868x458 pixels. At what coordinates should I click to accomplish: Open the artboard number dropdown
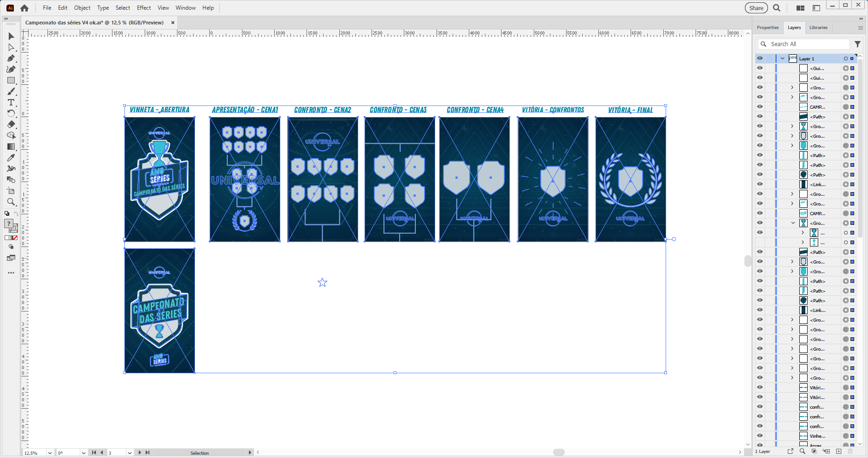[x=130, y=453]
